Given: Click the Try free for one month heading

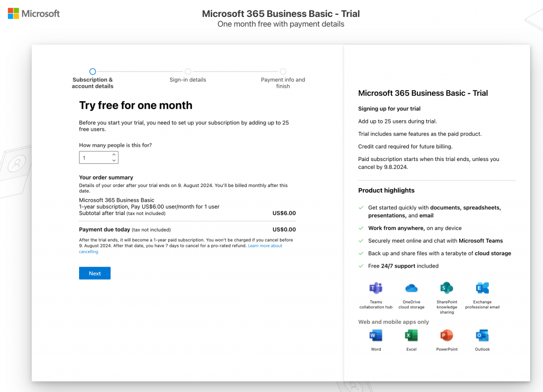Looking at the screenshot, I should pyautogui.click(x=136, y=105).
